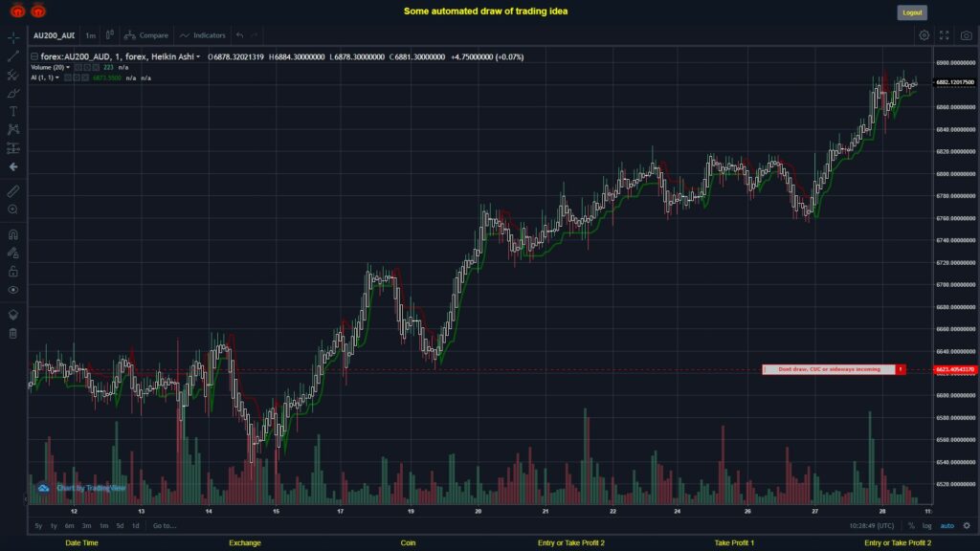The width and height of the screenshot is (980, 551).
Task: Click the Date Time column header
Action: [82, 543]
